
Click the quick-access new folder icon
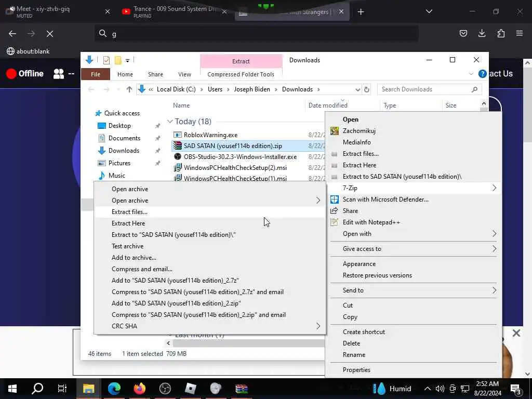[x=118, y=60]
